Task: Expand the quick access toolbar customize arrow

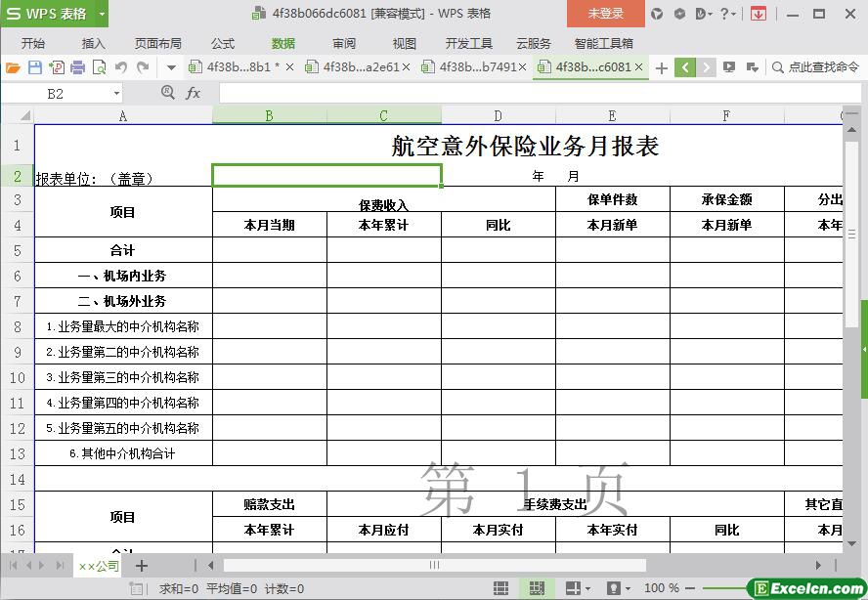Action: click(x=171, y=67)
